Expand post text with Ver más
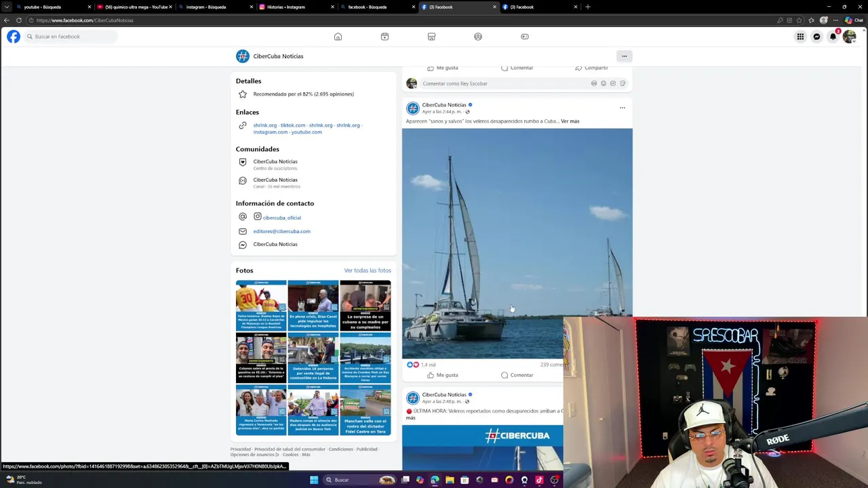 tap(570, 121)
